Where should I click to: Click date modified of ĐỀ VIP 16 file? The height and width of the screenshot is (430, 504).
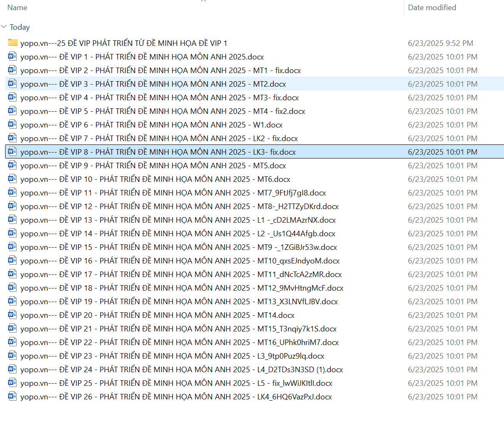442,261
